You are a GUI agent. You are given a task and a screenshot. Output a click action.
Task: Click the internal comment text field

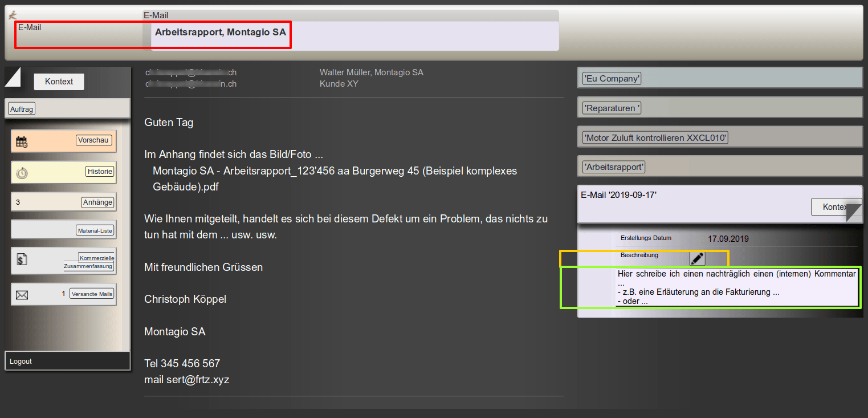pyautogui.click(x=736, y=287)
